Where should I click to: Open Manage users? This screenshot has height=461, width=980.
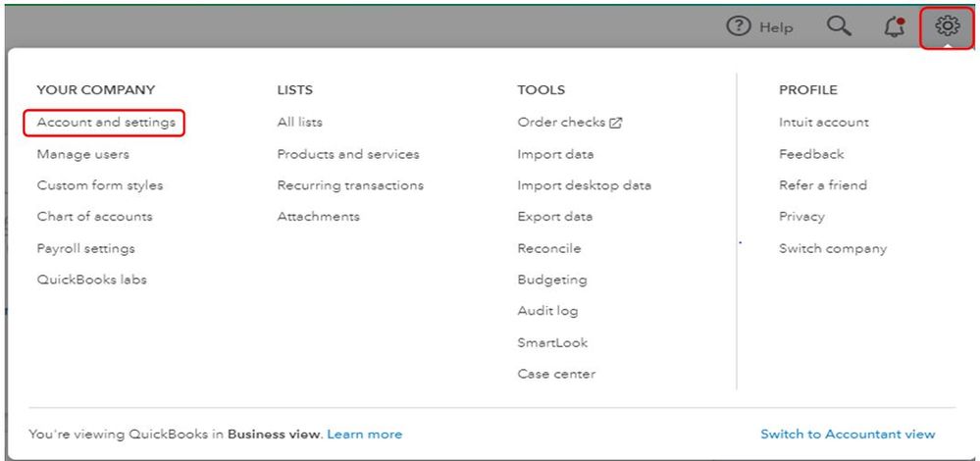(82, 154)
